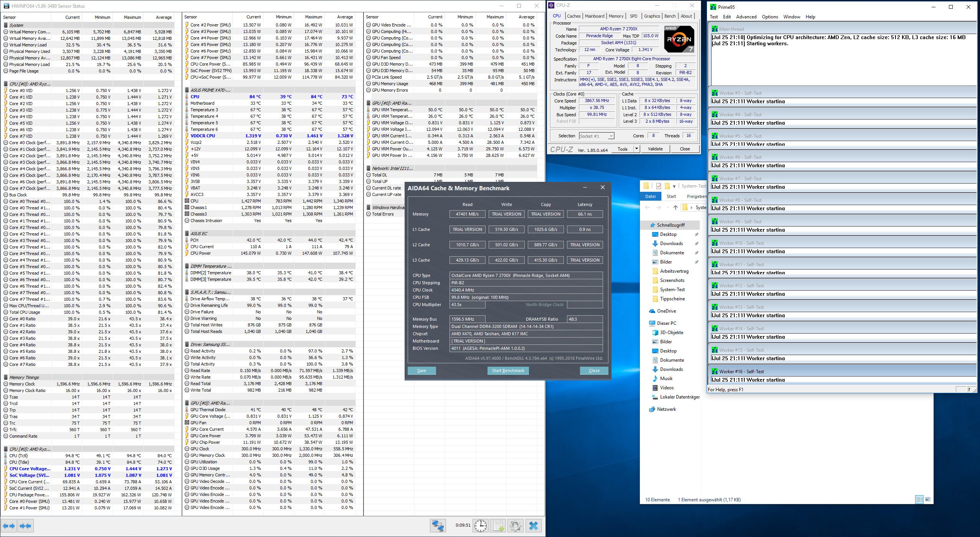Image resolution: width=980 pixels, height=537 pixels.
Task: Open Netzwerk in the Explorer sidebar
Action: [x=663, y=409]
